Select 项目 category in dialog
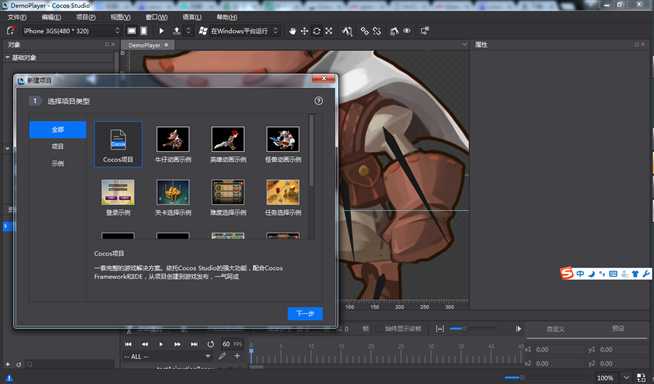Viewport: 654px width, 384px height. pyautogui.click(x=58, y=146)
